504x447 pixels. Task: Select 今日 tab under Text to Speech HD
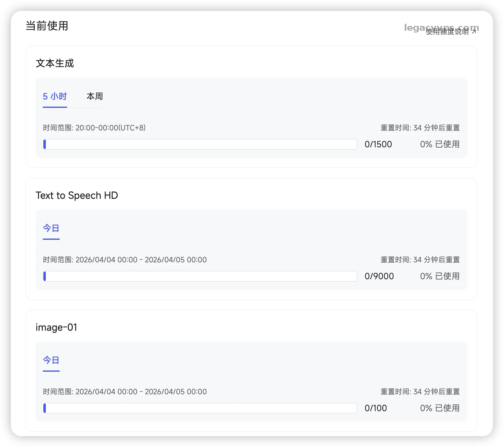coord(51,228)
